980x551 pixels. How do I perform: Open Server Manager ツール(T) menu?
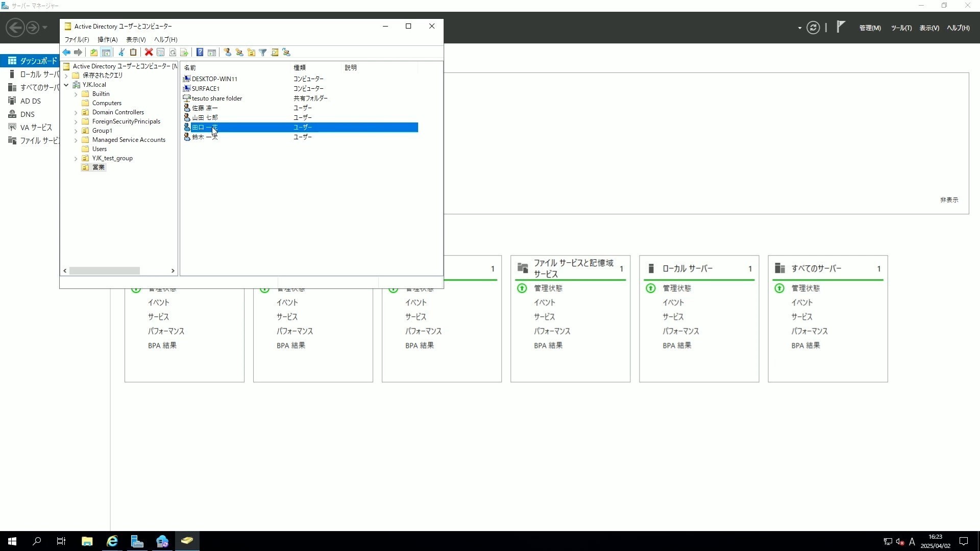[901, 28]
